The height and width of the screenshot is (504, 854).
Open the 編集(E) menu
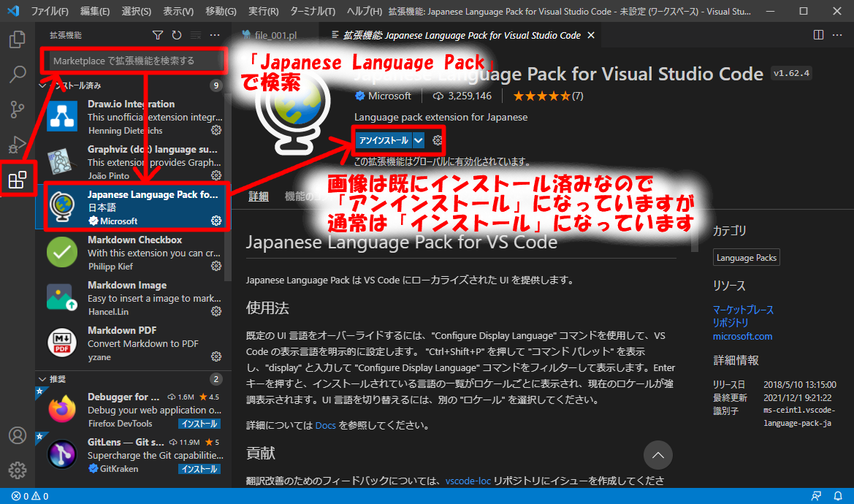pos(95,11)
